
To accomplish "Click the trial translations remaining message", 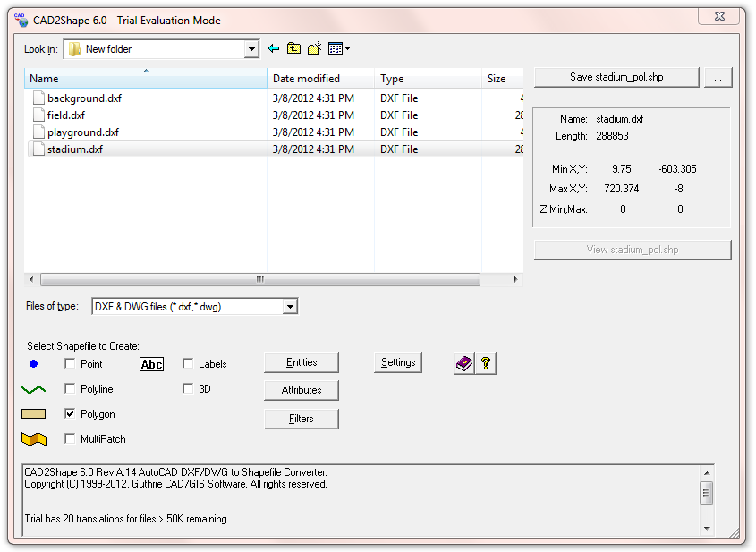I will pos(125,519).
